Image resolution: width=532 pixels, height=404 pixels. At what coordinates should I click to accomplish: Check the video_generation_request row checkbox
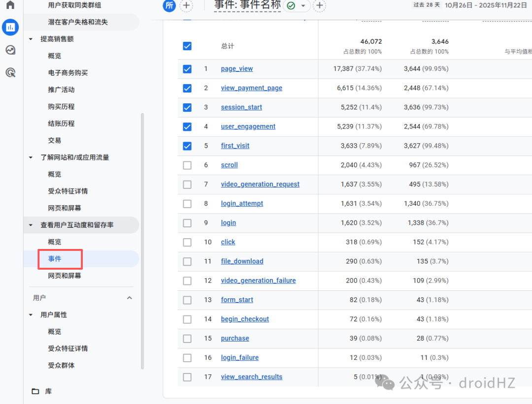[x=187, y=185]
